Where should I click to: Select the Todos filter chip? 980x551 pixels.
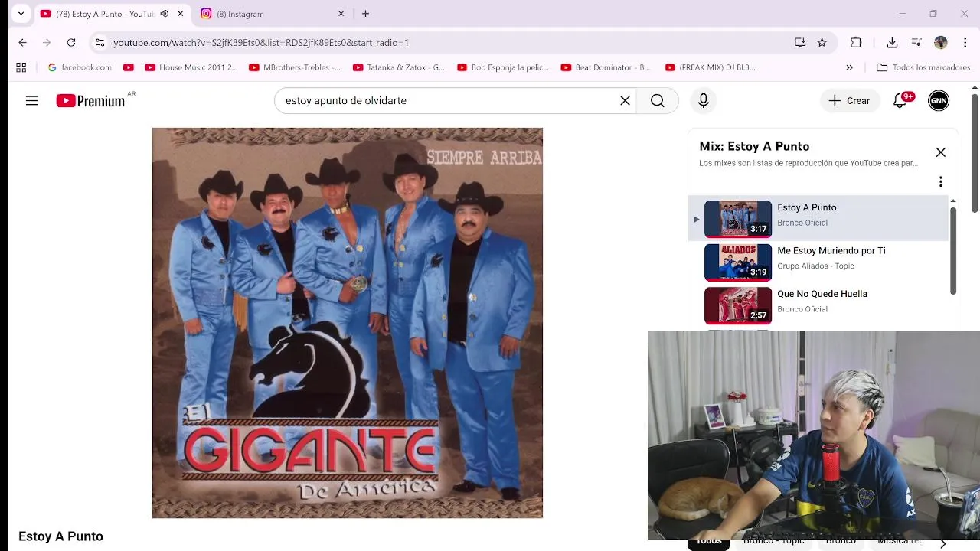coord(709,541)
